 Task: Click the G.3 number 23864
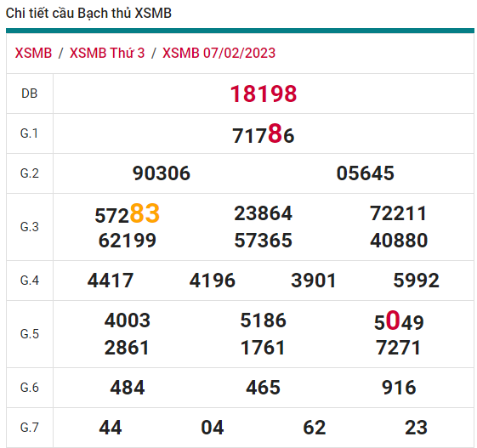click(263, 213)
